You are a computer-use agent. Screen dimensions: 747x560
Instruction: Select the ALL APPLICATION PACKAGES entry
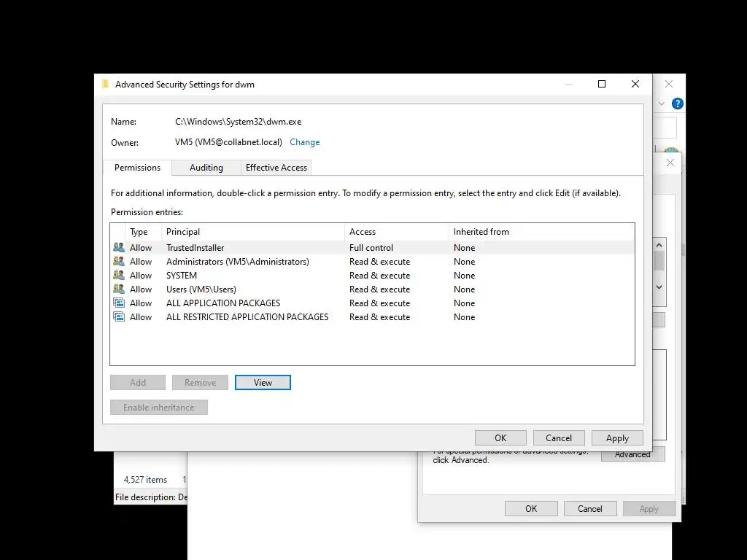point(372,303)
